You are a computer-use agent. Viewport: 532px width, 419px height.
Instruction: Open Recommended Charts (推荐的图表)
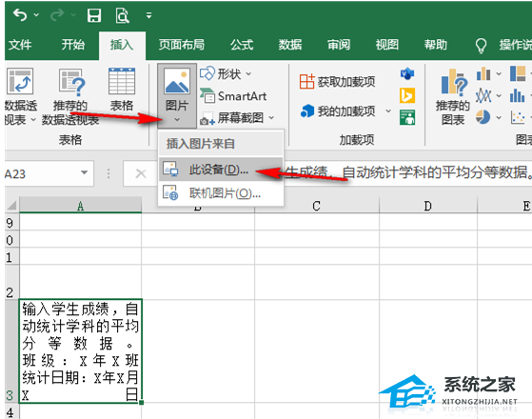pos(453,96)
